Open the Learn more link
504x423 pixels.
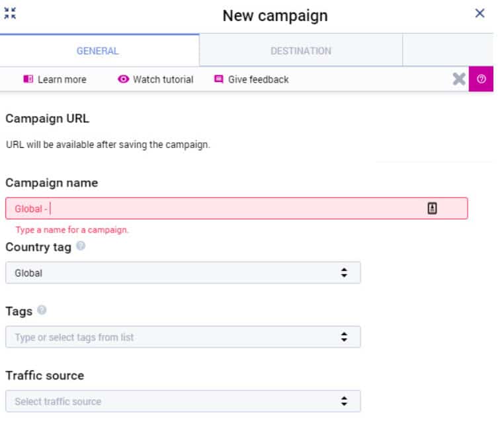pos(62,79)
